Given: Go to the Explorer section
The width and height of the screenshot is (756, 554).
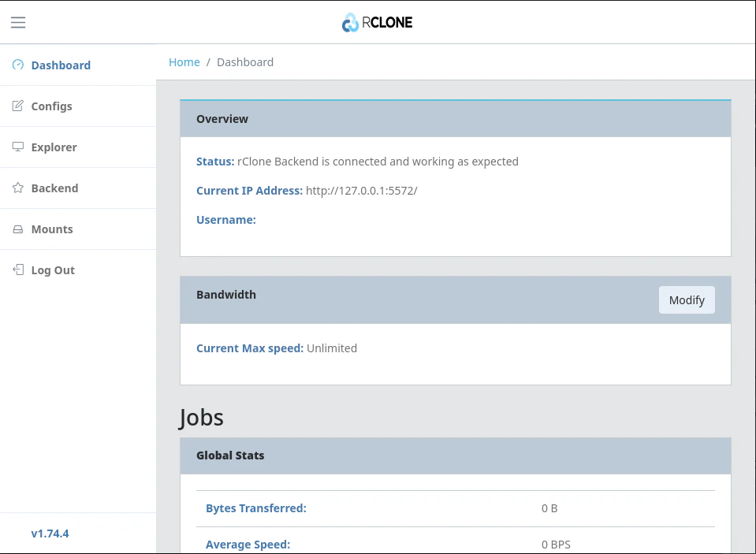Looking at the screenshot, I should coord(78,147).
